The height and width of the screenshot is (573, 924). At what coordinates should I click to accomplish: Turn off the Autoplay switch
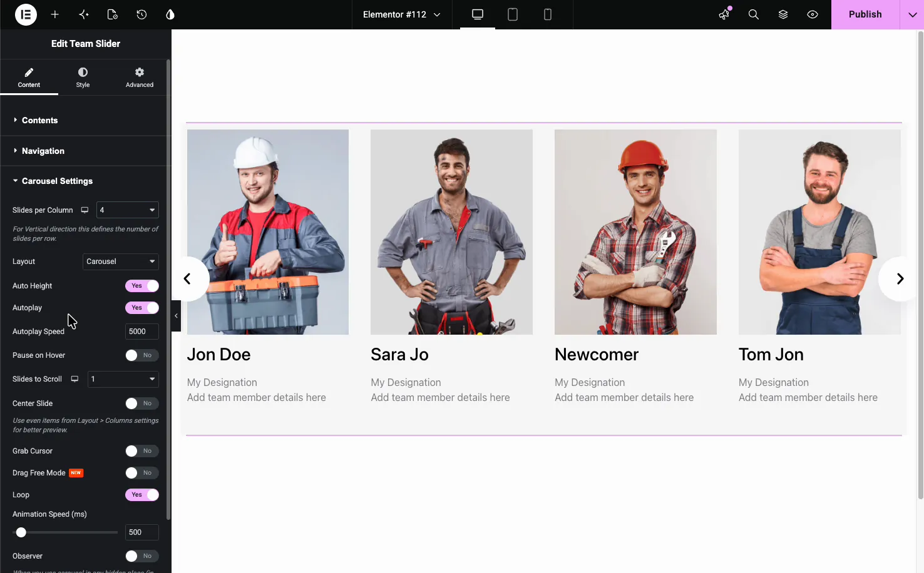(x=142, y=308)
